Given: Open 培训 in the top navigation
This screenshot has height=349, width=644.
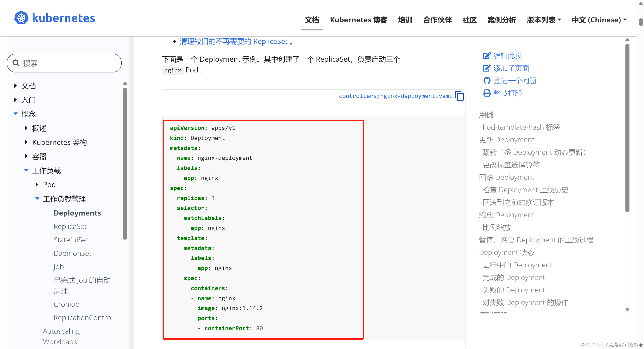Looking at the screenshot, I should (405, 20).
